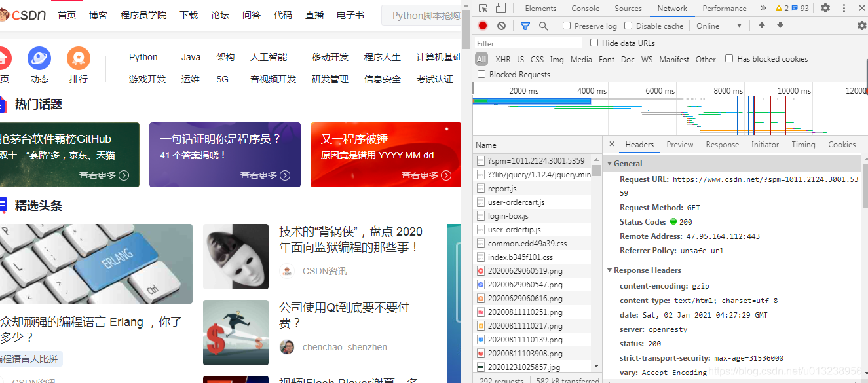Enable Disable cache checkbox
Image resolution: width=868 pixels, height=383 pixels.
coord(628,26)
